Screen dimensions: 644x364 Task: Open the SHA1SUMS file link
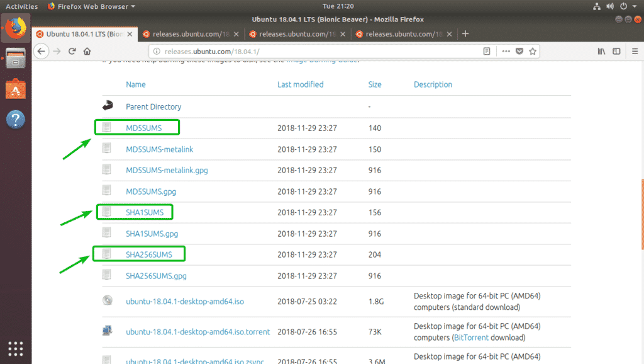pyautogui.click(x=145, y=212)
